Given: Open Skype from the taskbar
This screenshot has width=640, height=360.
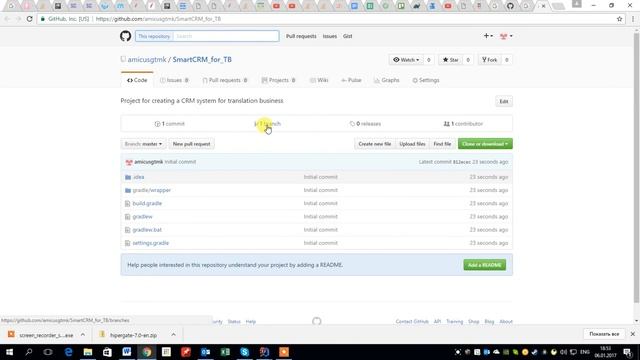Looking at the screenshot, I should click(x=244, y=352).
